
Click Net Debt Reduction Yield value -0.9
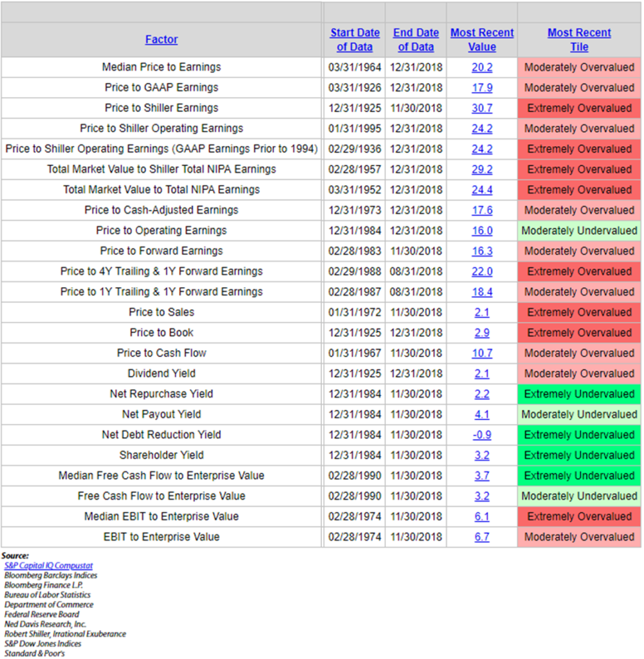tap(482, 435)
